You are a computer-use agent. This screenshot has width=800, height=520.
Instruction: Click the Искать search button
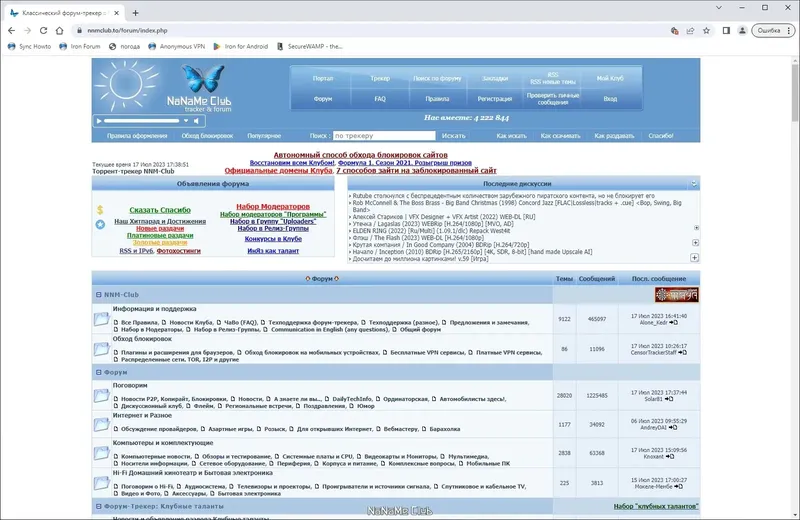(454, 136)
